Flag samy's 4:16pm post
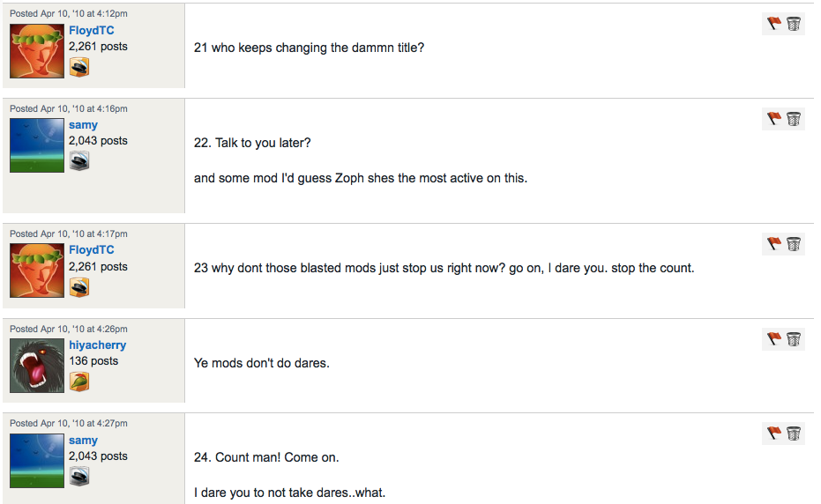The width and height of the screenshot is (821, 504). 774,119
